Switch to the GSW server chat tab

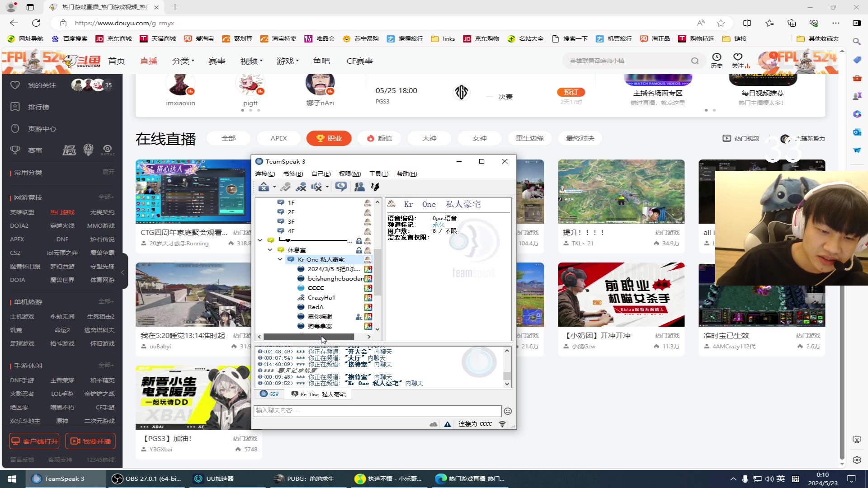(x=270, y=394)
